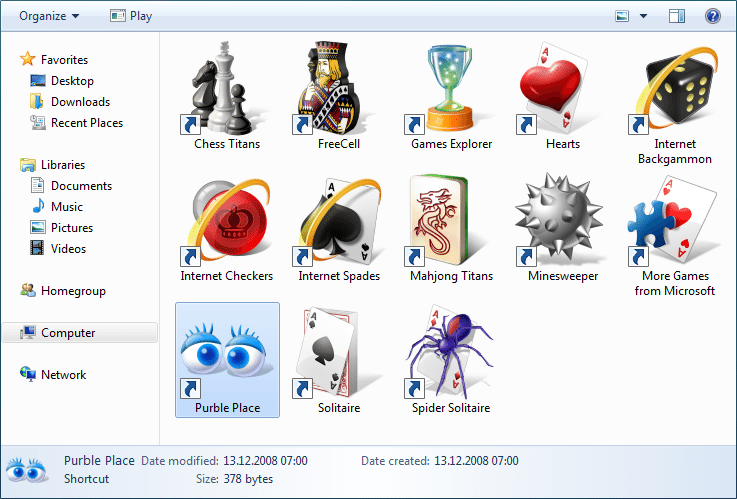
Task: Click the Size value 378 bytes
Action: (x=248, y=479)
